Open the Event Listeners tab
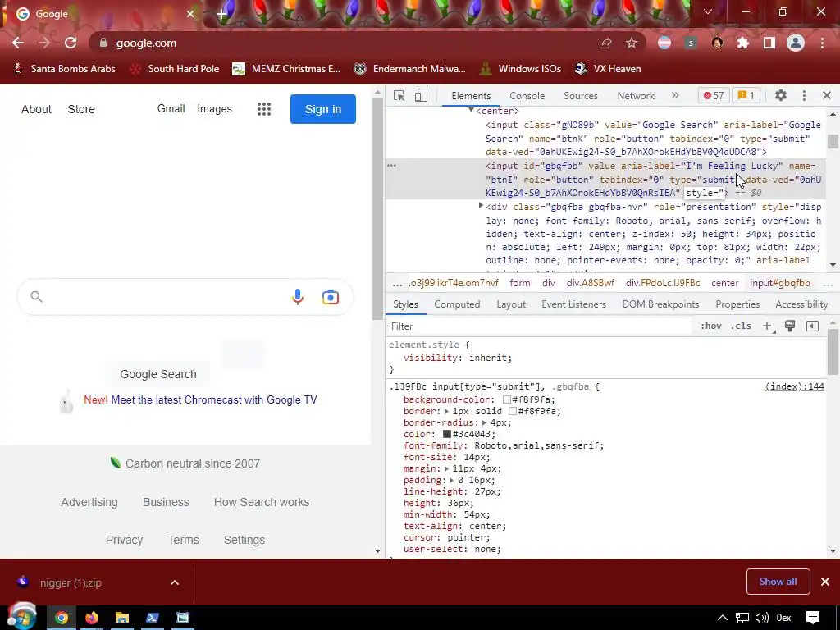840x630 pixels. (573, 304)
